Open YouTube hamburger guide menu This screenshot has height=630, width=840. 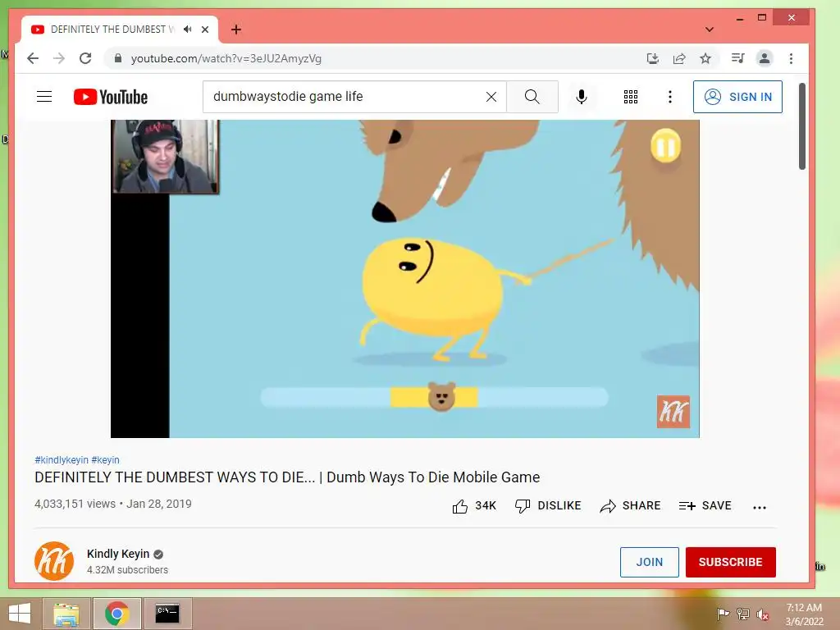coord(44,97)
